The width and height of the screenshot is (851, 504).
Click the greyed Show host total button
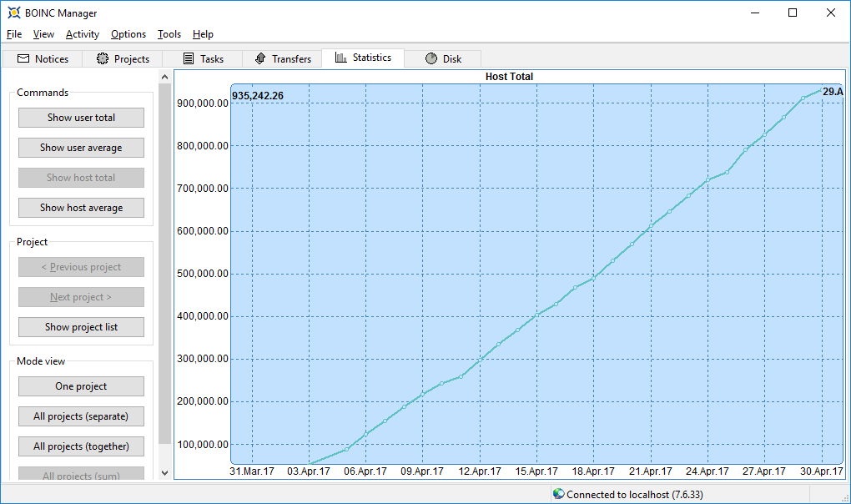(82, 178)
